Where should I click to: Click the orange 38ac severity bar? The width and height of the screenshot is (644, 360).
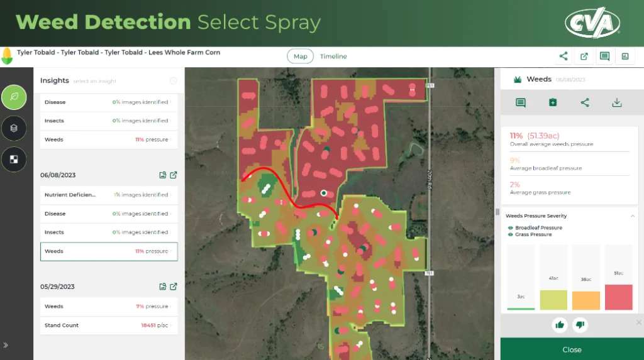click(x=586, y=301)
